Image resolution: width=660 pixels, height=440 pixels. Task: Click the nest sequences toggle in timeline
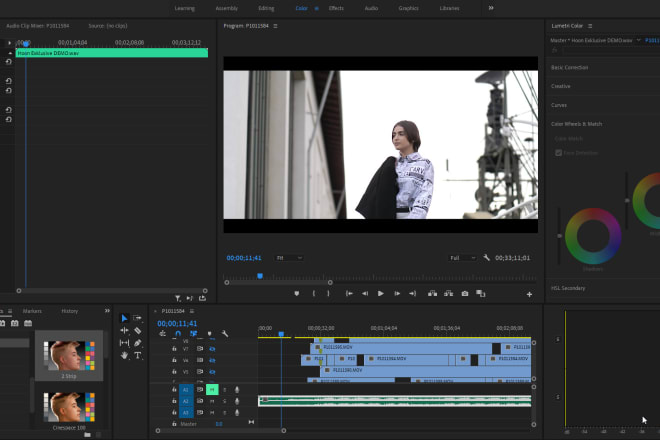click(x=162, y=334)
